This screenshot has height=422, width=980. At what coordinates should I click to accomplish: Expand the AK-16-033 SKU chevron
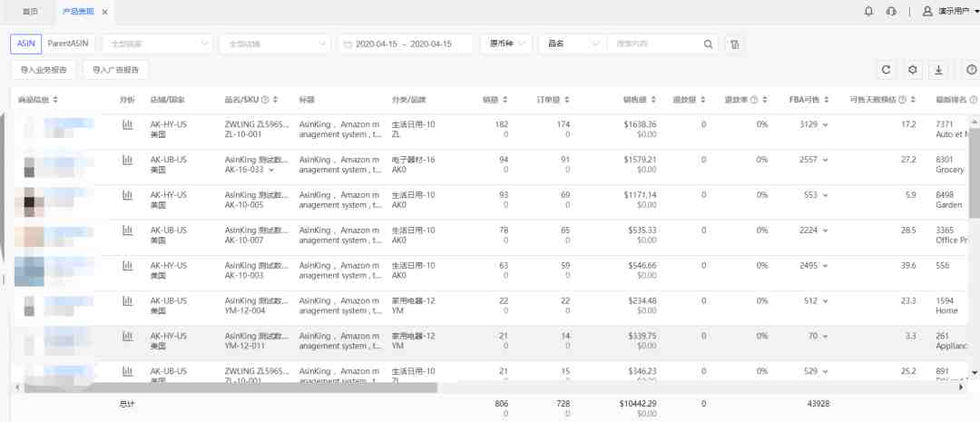click(271, 170)
